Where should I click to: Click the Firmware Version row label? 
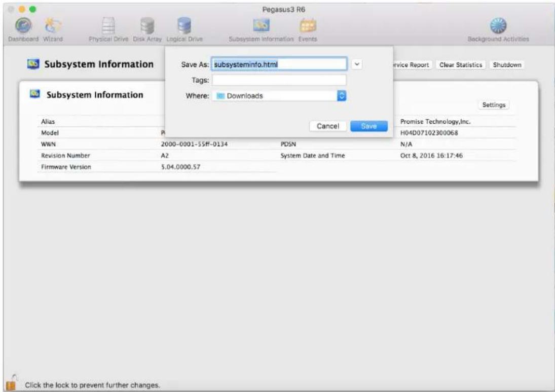[66, 167]
